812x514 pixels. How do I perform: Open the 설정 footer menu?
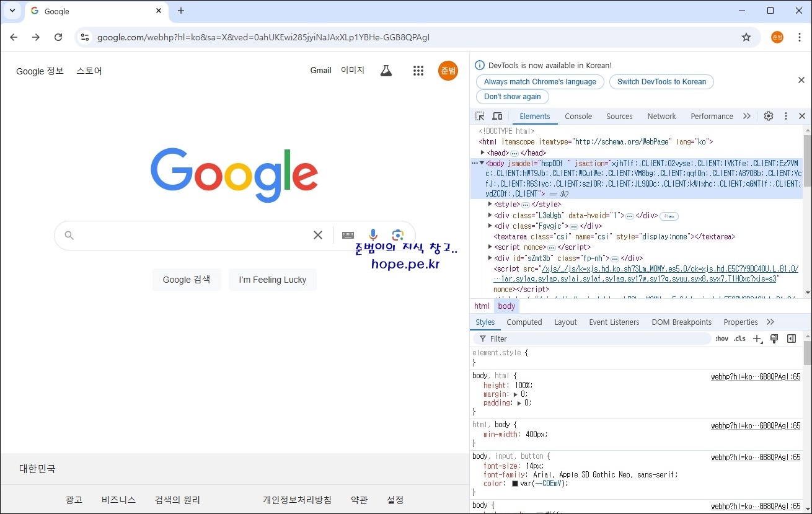click(395, 500)
